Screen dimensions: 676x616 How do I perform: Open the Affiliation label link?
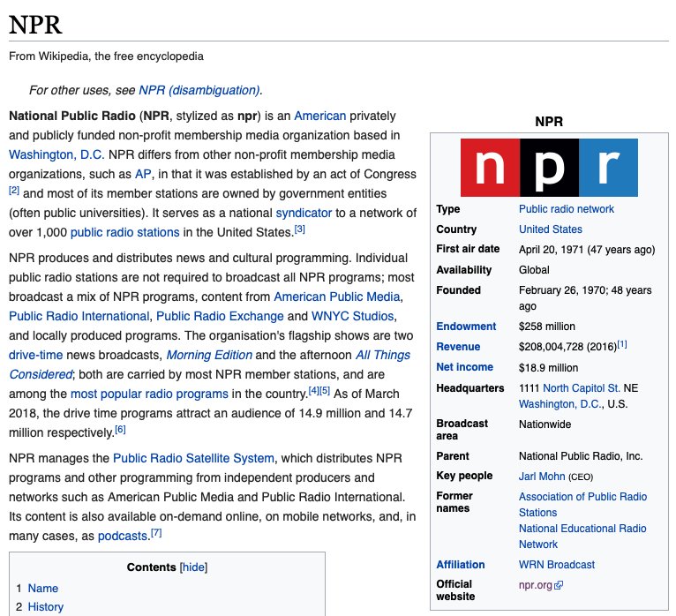click(x=461, y=565)
